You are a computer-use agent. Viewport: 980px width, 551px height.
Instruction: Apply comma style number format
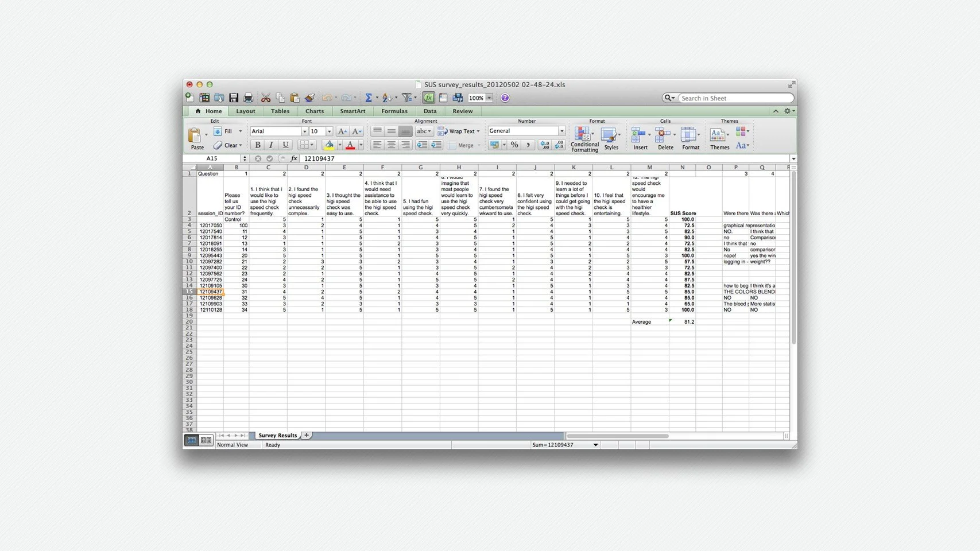click(x=528, y=145)
